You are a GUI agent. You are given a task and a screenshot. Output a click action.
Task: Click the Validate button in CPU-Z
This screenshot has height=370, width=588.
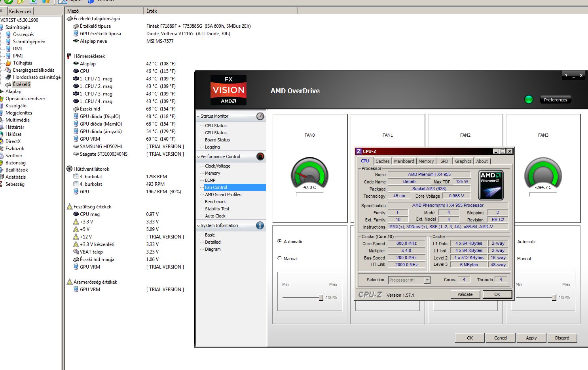(x=465, y=294)
